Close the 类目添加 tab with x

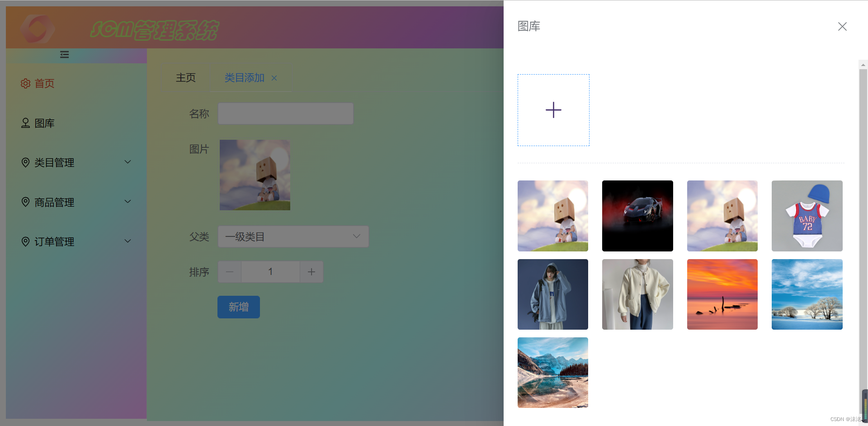(x=274, y=78)
